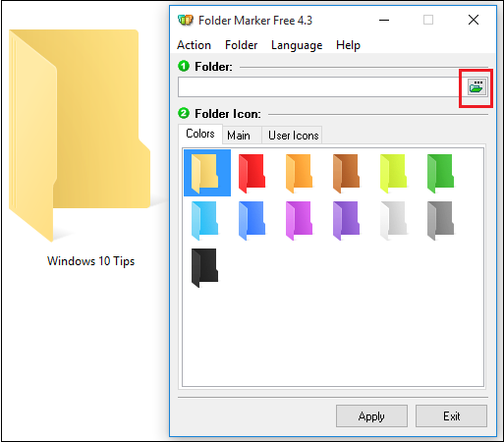The height and width of the screenshot is (442, 504).
Task: Open the Help menu
Action: tap(348, 45)
